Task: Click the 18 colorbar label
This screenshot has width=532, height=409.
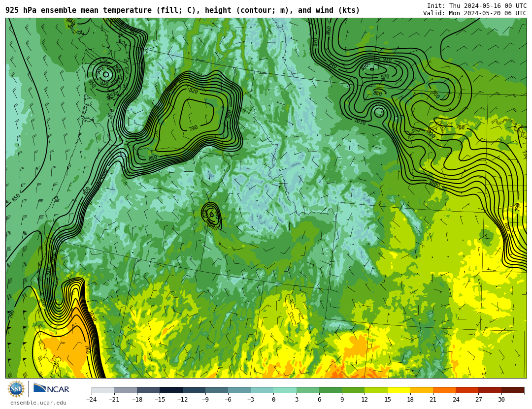Action: [x=410, y=400]
